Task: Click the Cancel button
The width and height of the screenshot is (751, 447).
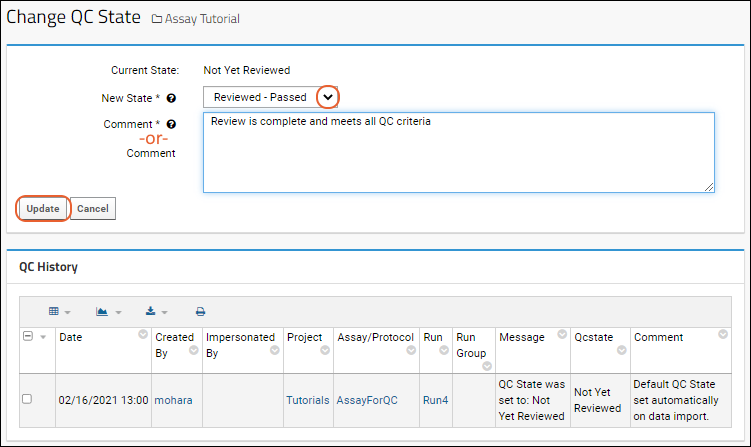Action: point(93,208)
